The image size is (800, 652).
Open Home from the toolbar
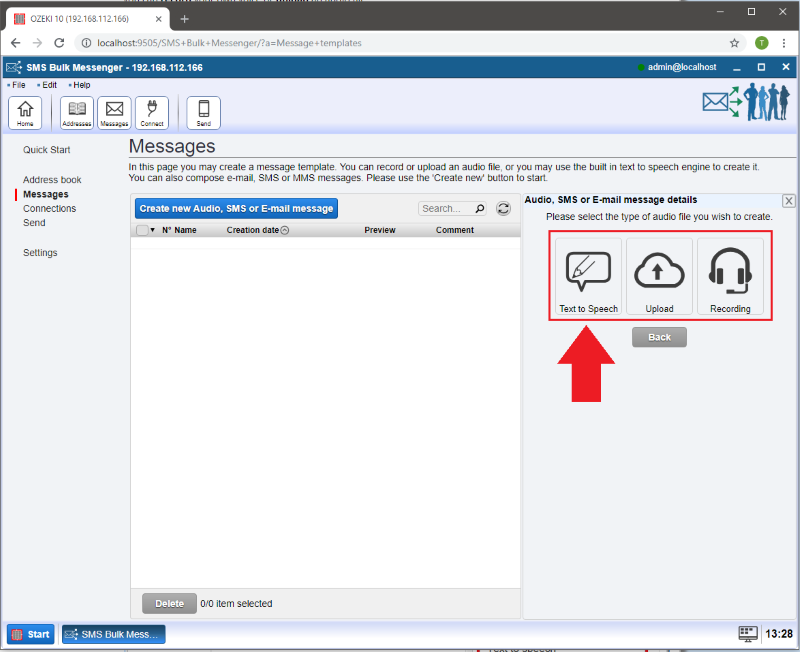click(x=25, y=113)
